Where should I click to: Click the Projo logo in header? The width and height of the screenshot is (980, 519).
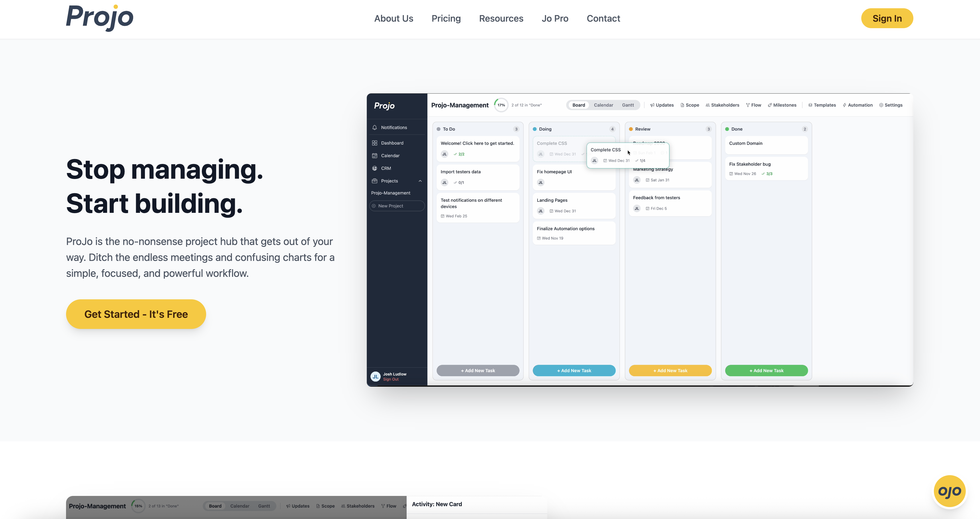(x=100, y=18)
